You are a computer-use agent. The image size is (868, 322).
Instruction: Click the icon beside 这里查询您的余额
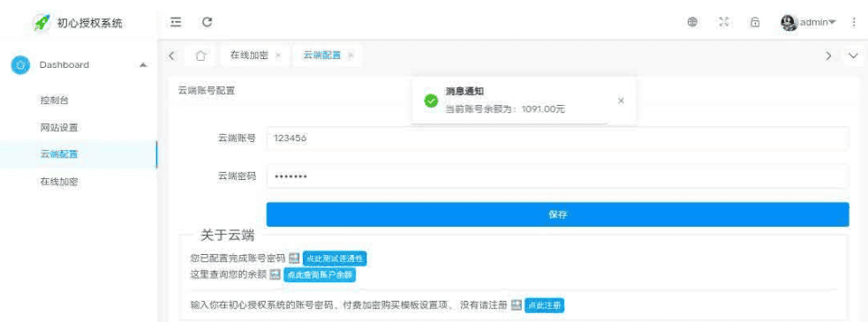[275, 274]
